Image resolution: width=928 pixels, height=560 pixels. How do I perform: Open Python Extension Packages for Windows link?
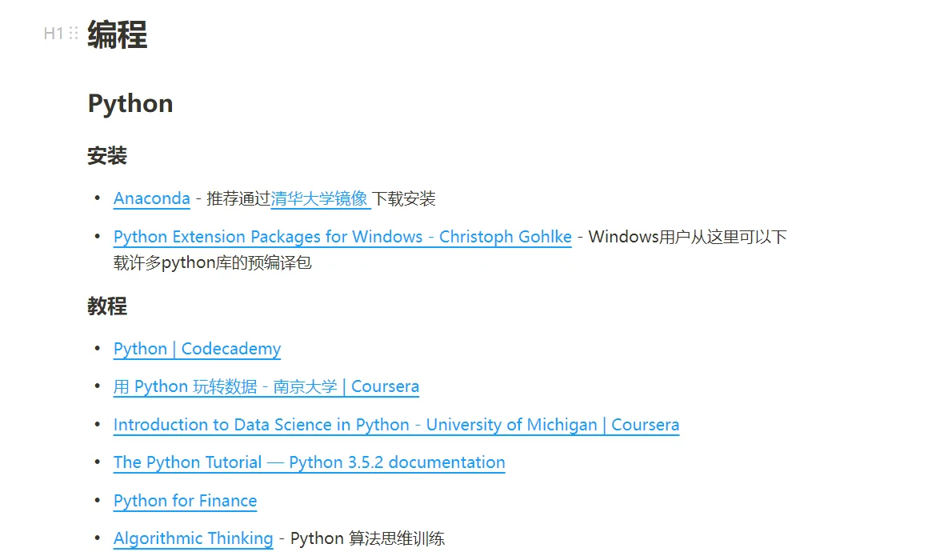[342, 237]
